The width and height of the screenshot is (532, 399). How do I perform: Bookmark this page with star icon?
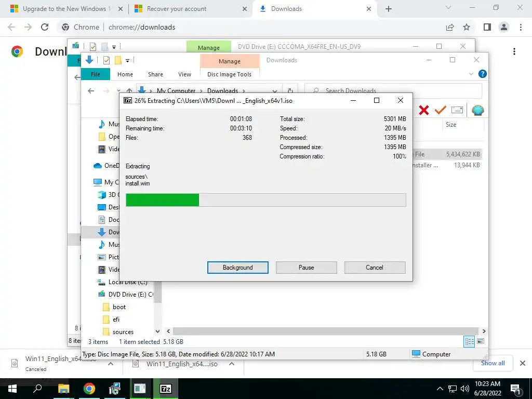click(467, 27)
